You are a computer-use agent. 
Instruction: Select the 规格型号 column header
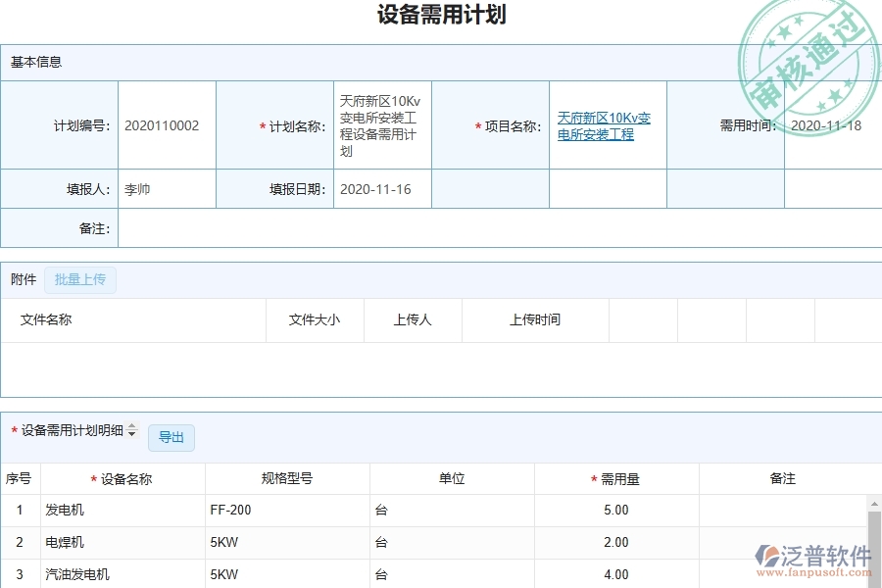pos(286,478)
